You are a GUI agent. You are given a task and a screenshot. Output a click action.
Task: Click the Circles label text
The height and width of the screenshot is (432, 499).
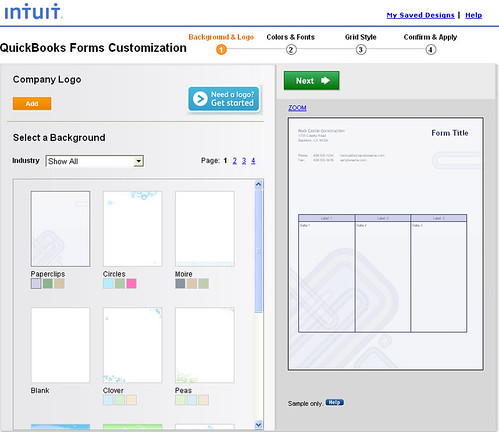pos(114,274)
